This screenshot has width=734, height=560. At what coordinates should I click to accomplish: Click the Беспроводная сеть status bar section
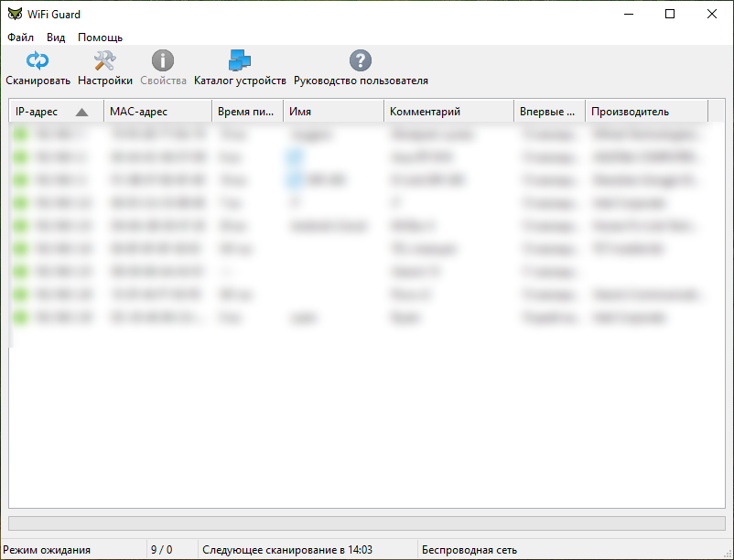(469, 550)
